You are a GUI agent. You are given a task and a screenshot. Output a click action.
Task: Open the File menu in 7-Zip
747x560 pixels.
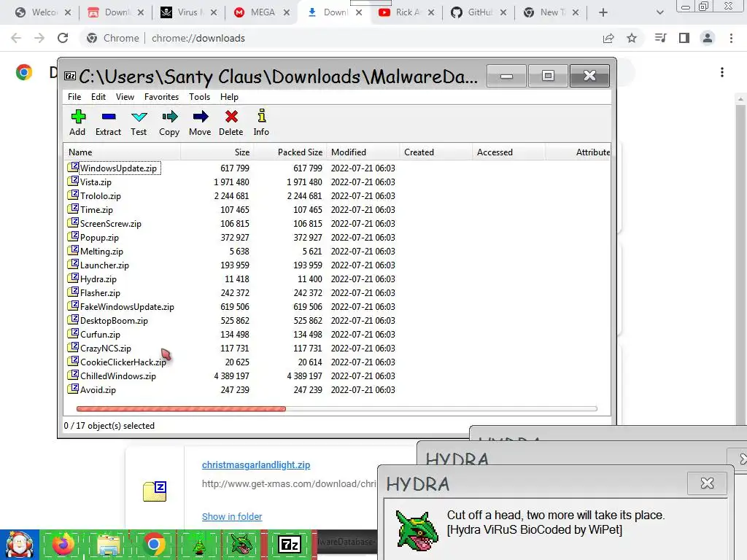point(74,97)
